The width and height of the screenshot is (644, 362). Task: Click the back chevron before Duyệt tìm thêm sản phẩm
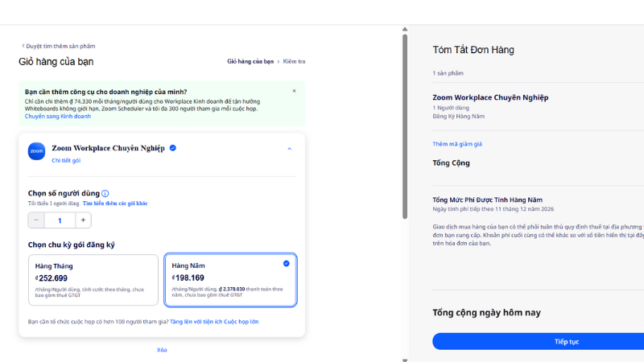(23, 46)
